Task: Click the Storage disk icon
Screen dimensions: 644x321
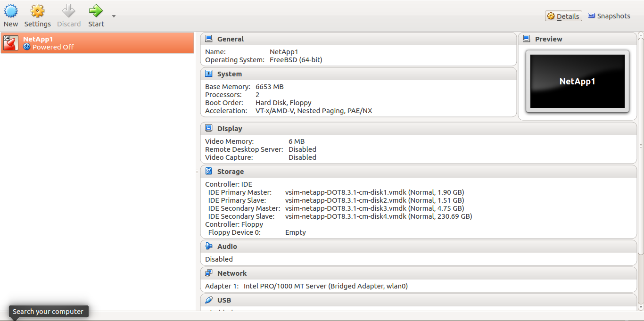Action: point(209,172)
